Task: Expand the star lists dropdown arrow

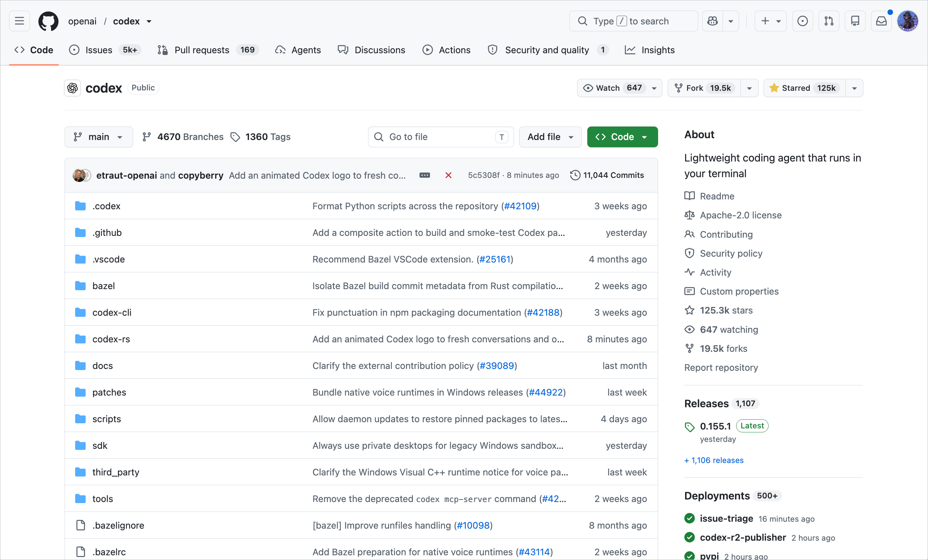Action: [854, 88]
